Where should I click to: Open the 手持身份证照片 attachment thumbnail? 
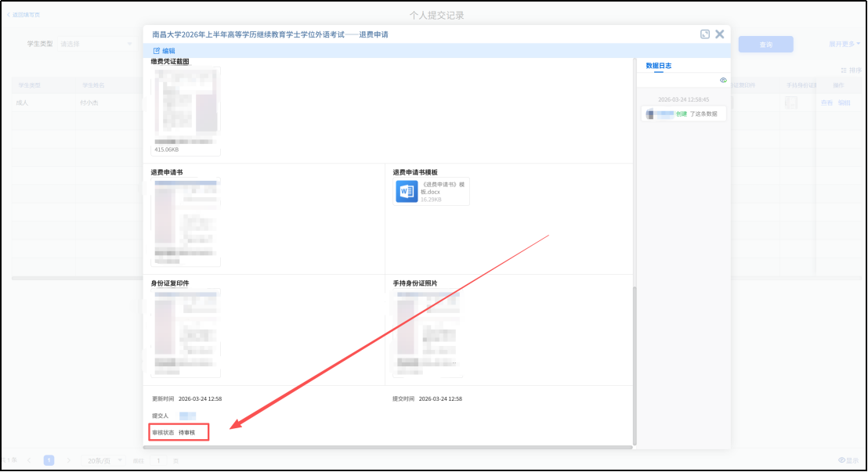[428, 333]
